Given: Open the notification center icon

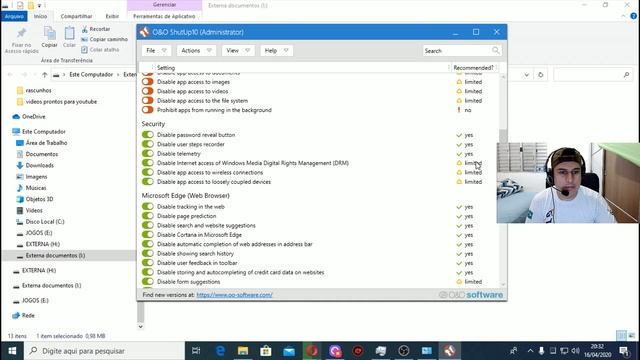Looking at the screenshot, I should point(623,351).
